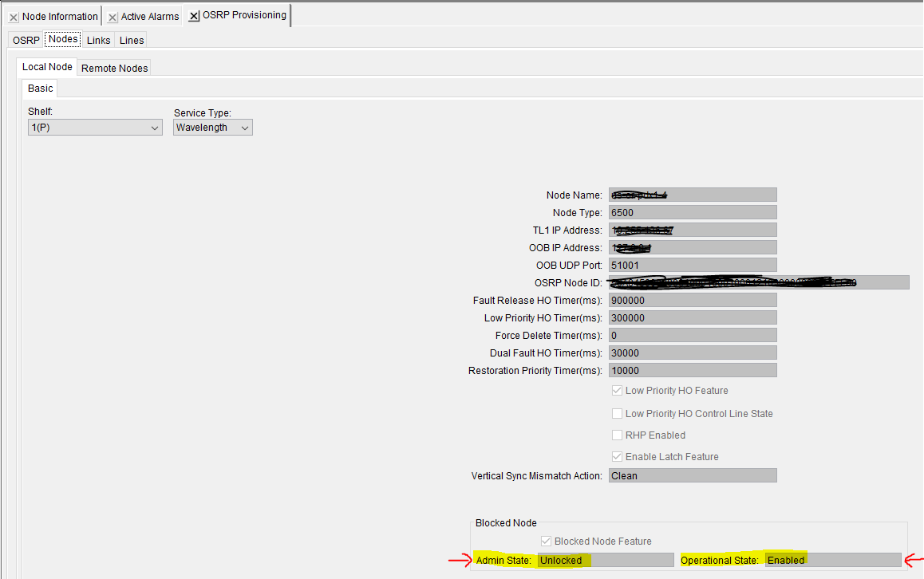
Task: Select the Local Node tab
Action: 47,66
